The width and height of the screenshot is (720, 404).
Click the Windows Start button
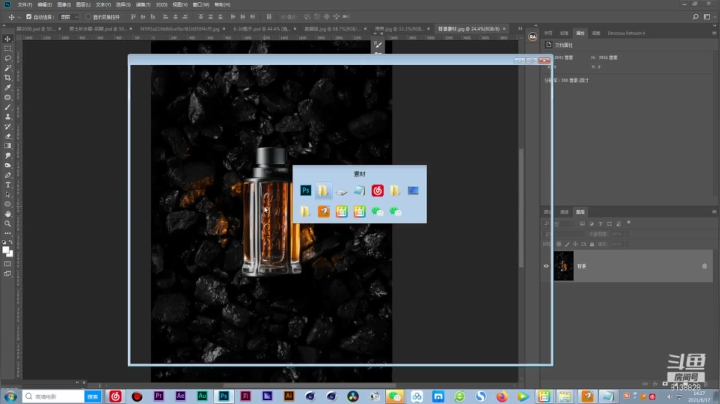click(10, 396)
